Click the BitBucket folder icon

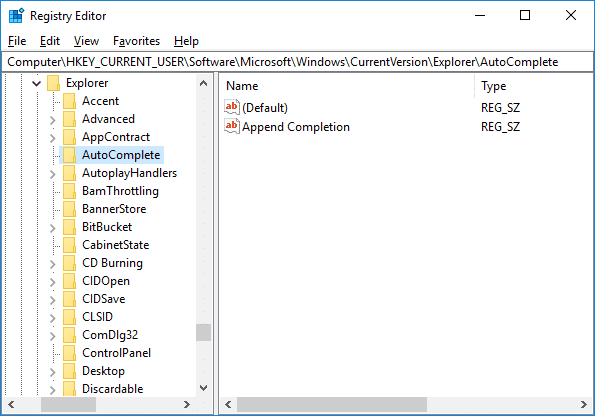point(69,227)
